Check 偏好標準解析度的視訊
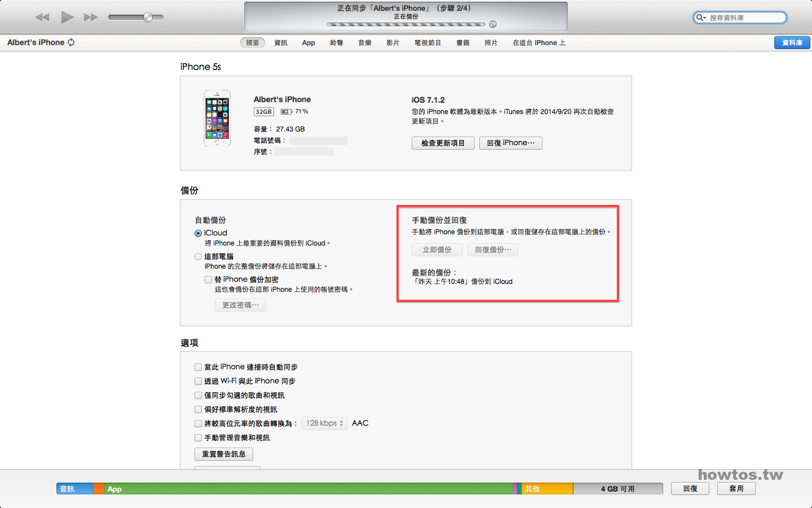812x508 pixels. (198, 410)
